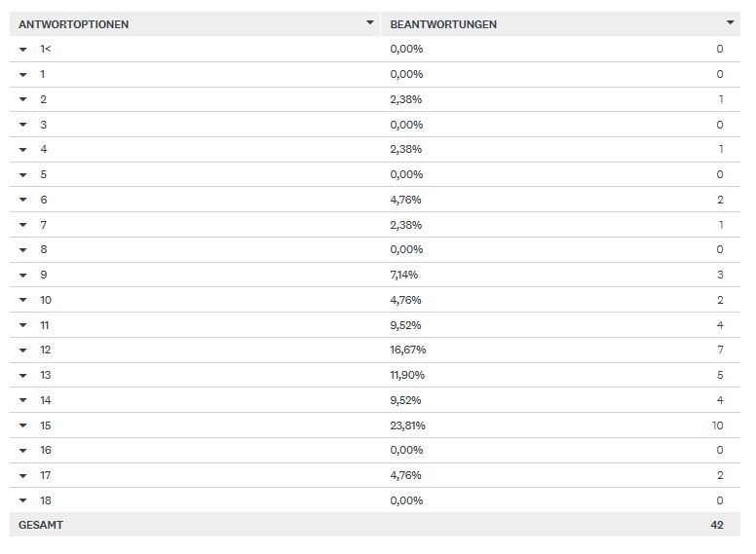Expand the row arrow for option 12

[22, 350]
